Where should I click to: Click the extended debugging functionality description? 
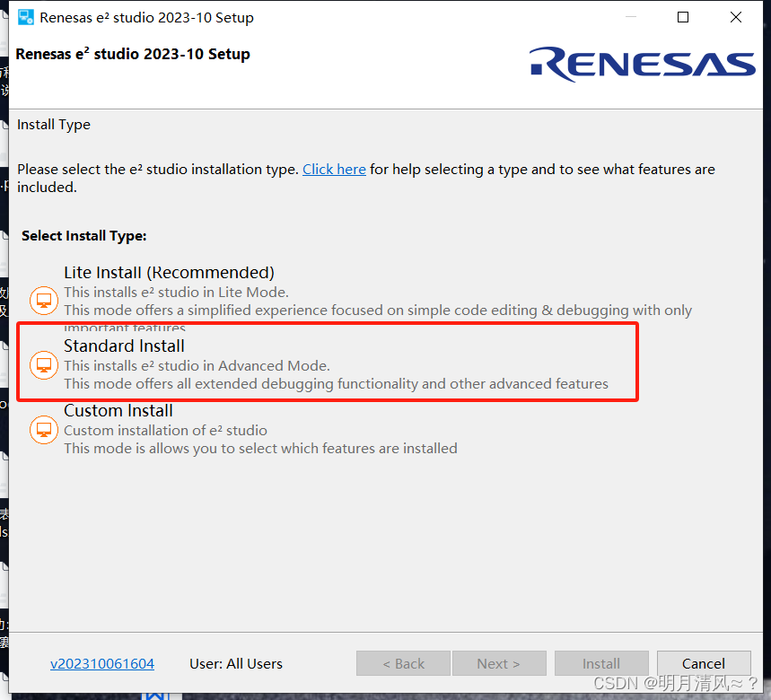[x=336, y=383]
